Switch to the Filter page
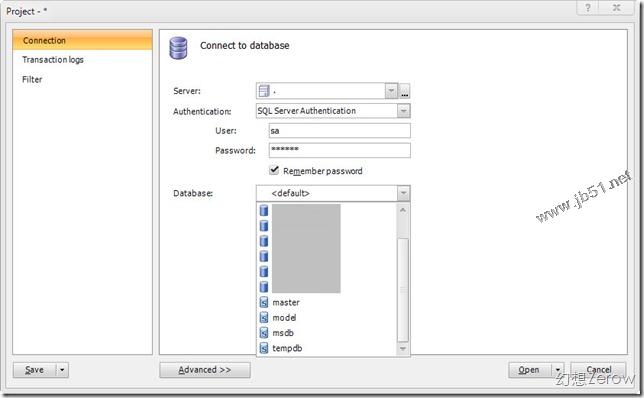 [x=32, y=80]
